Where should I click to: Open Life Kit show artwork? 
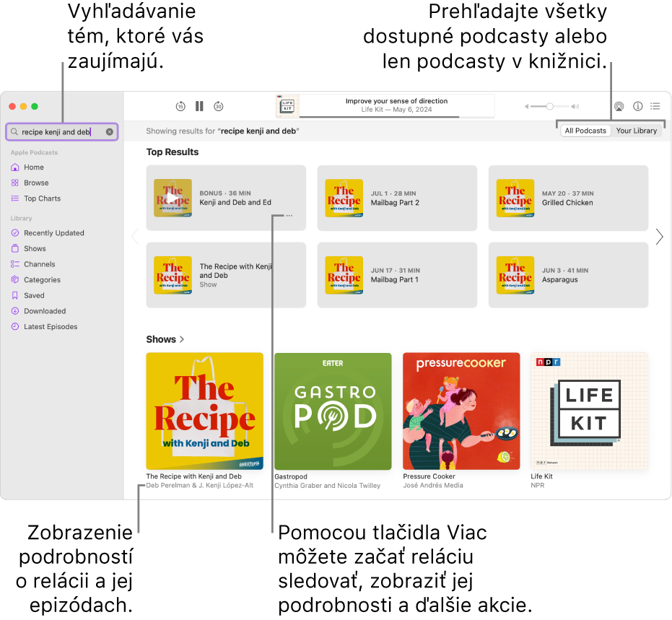[589, 411]
